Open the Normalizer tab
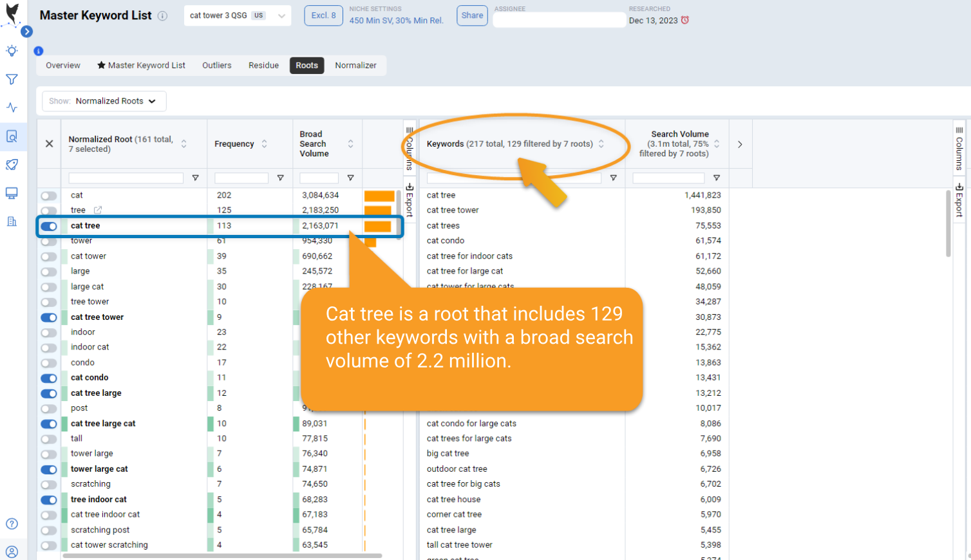 pyautogui.click(x=355, y=66)
